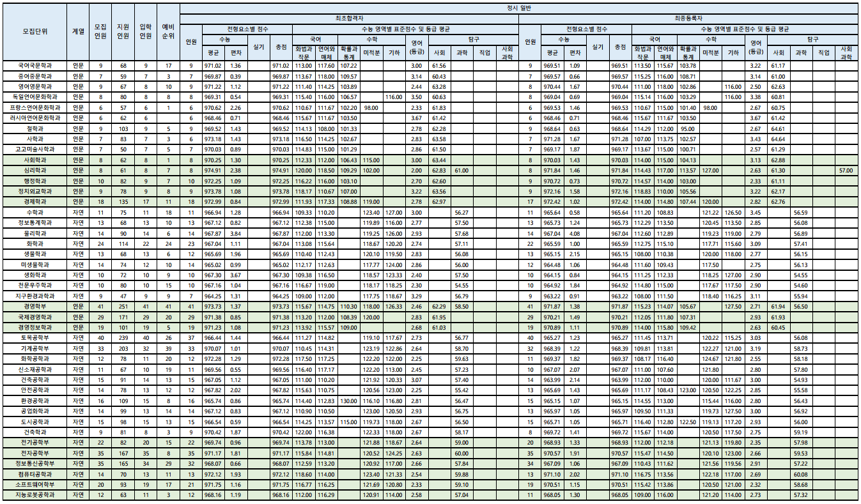Image resolution: width=861 pixels, height=504 pixels.
Task: Click the 전자공학부 row label
Action: point(35,453)
